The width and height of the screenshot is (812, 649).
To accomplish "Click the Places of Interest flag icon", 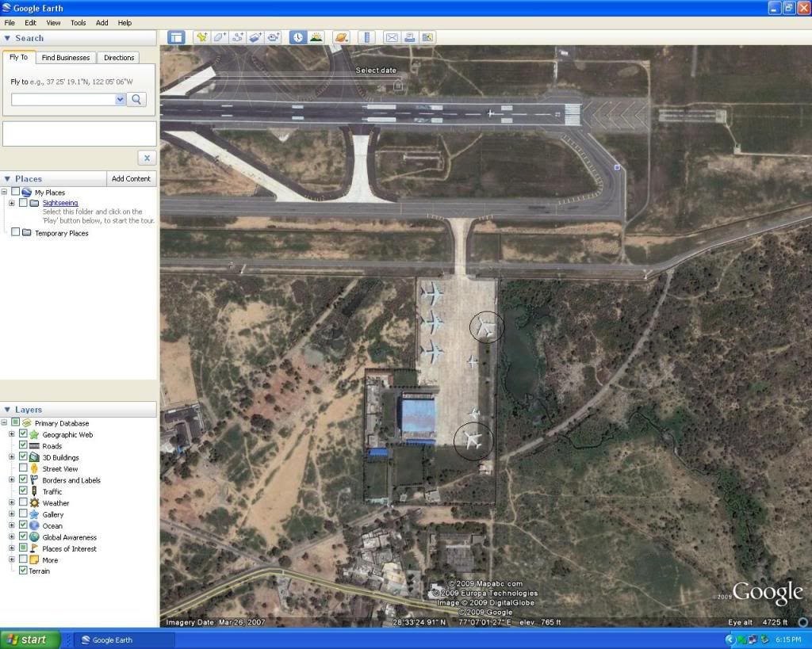I will pos(34,548).
